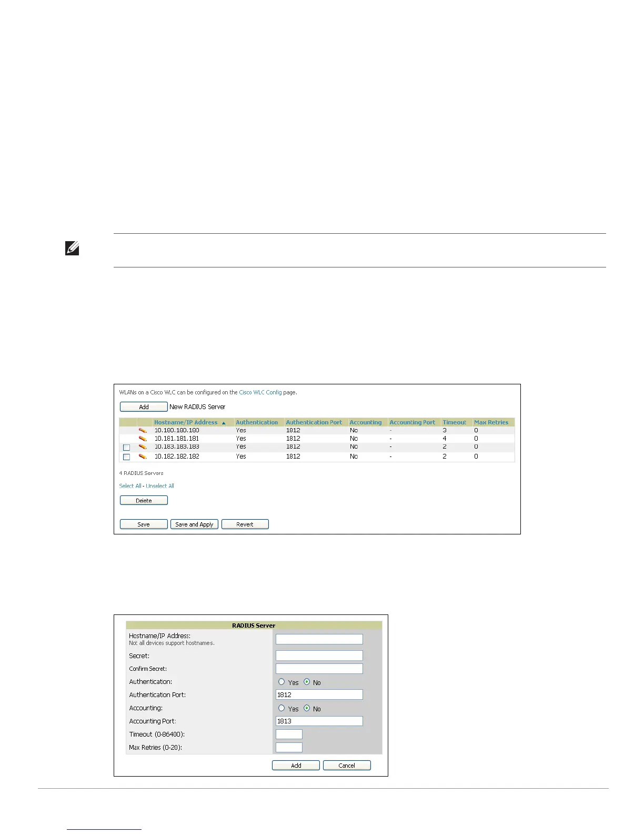644x834 pixels.
Task: Click the Timeout (0-86400) field
Action: [289, 734]
